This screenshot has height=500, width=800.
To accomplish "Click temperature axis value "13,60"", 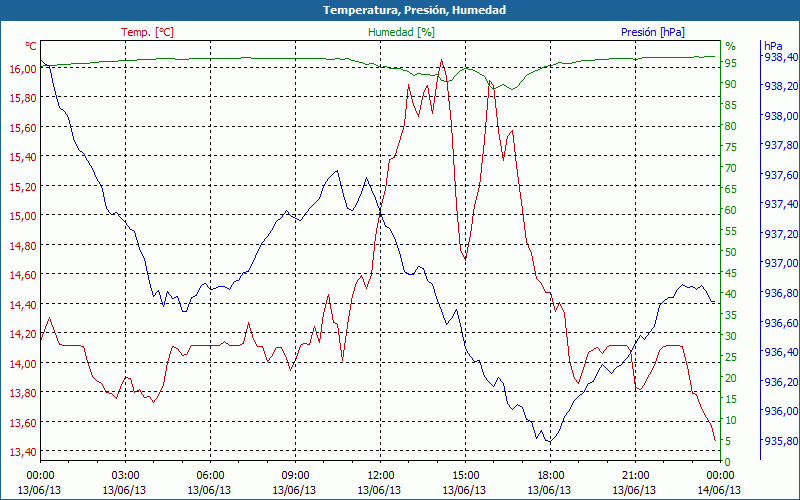I will click(23, 422).
